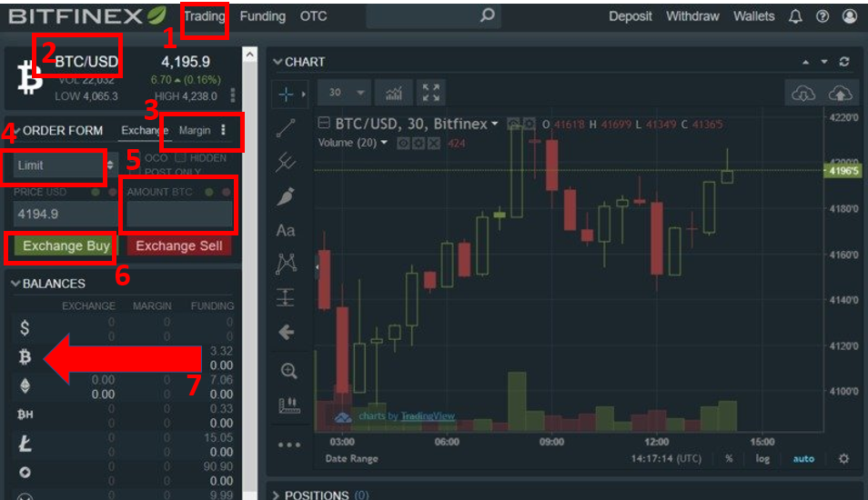The height and width of the screenshot is (500, 868).
Task: Open ticker options three-dot menu
Action: tap(233, 95)
